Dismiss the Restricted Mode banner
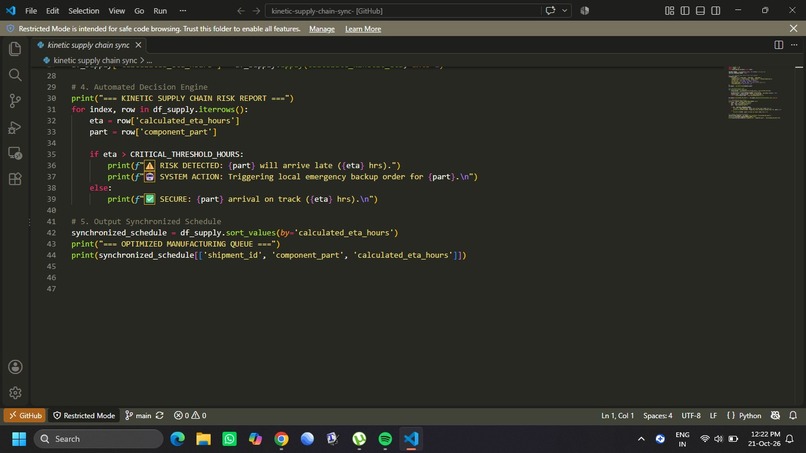Image resolution: width=806 pixels, height=453 pixels. 794,29
